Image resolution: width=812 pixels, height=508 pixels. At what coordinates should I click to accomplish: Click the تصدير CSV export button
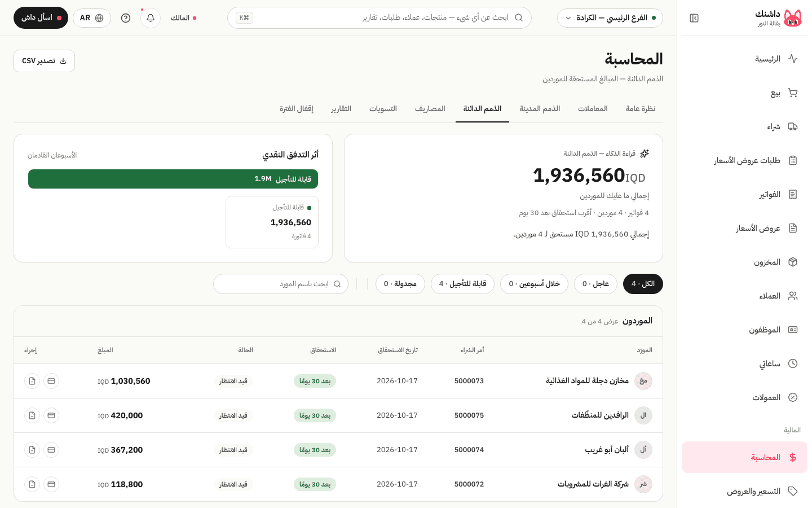coord(44,61)
